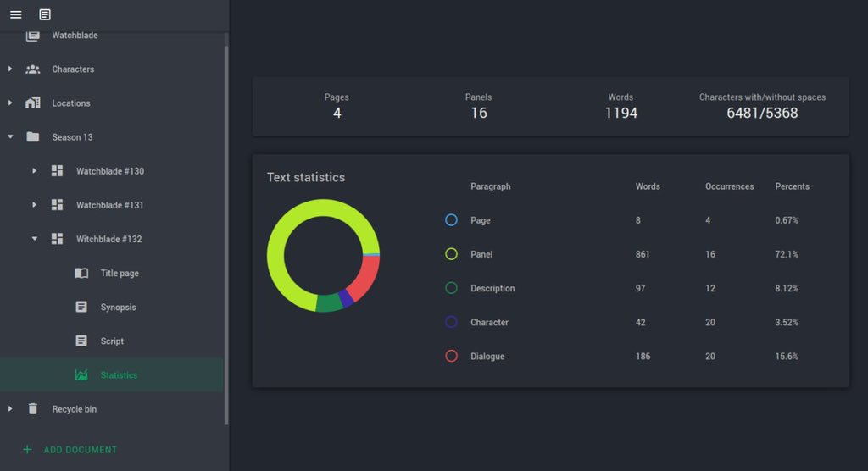Open the Script item
This screenshot has width=868, height=471.
[112, 341]
